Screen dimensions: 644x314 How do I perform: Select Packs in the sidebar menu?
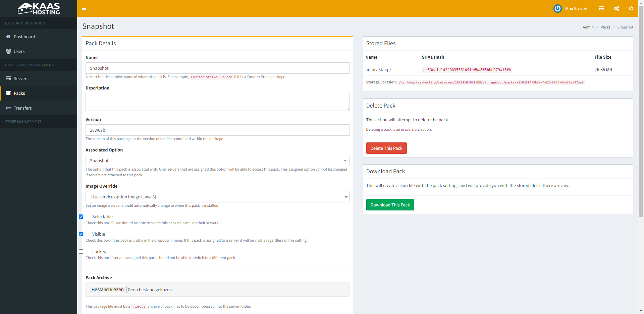pyautogui.click(x=19, y=93)
